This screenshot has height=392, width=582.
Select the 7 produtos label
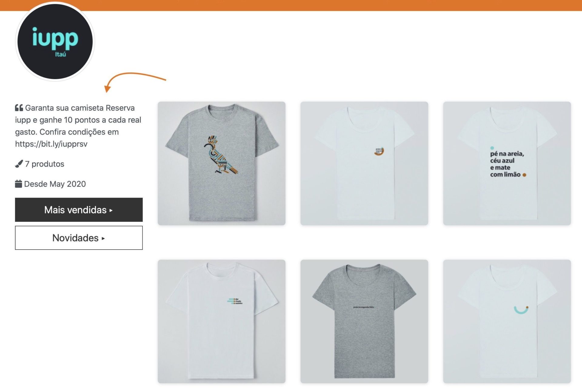[x=45, y=164]
